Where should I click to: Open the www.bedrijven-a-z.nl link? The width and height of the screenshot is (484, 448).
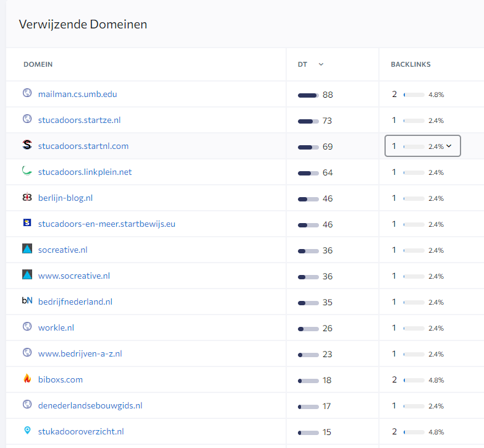[x=80, y=353]
